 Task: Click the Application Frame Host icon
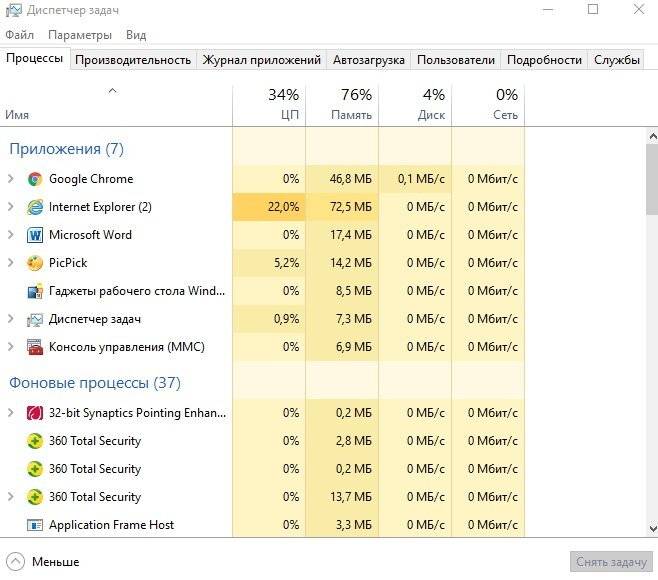point(35,525)
